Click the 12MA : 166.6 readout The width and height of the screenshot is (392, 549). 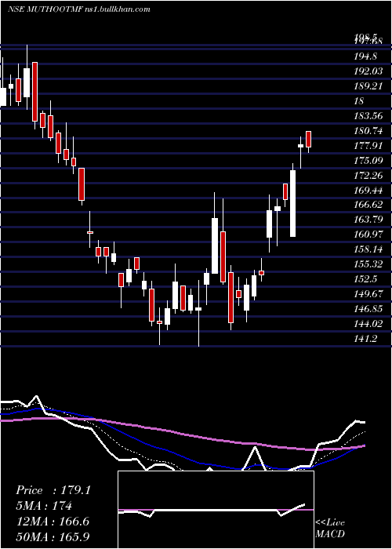[53, 522]
